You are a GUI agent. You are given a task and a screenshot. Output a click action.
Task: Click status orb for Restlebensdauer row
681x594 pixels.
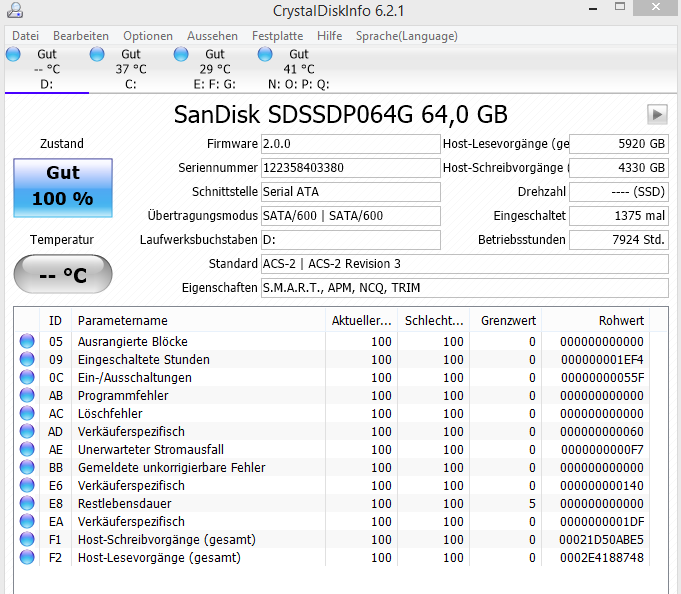27,504
